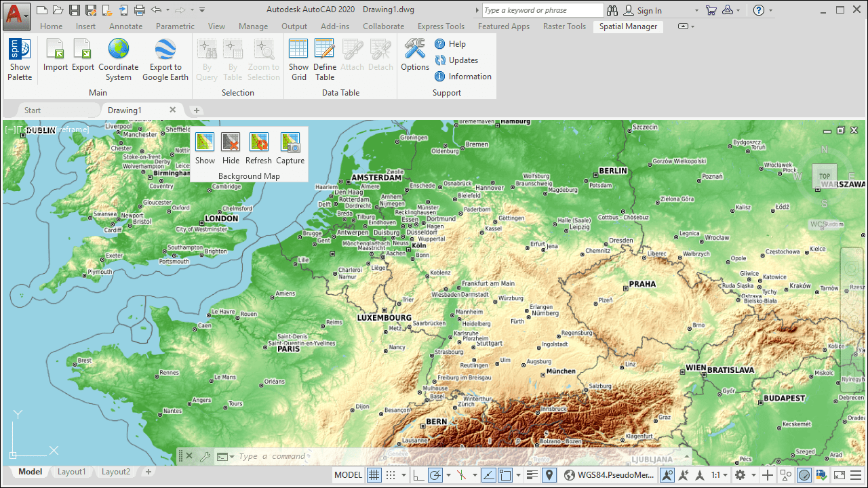Open the Coordinate System tool
Viewport: 868px width, 488px height.
pos(119,60)
